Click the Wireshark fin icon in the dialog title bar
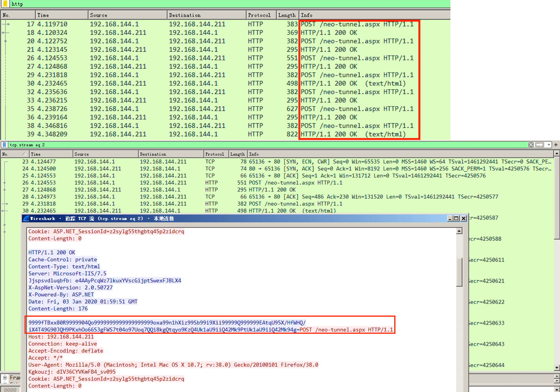The width and height of the screenshot is (560, 392). (x=26, y=219)
